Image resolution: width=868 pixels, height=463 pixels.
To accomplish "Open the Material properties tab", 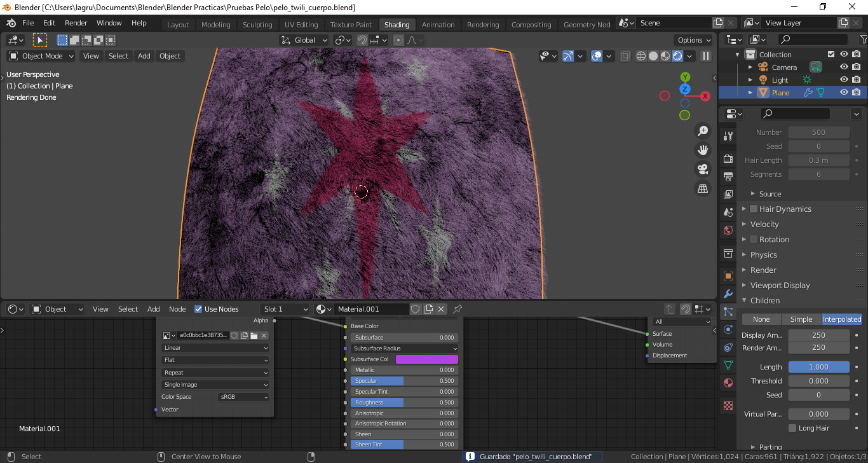I will [x=728, y=383].
